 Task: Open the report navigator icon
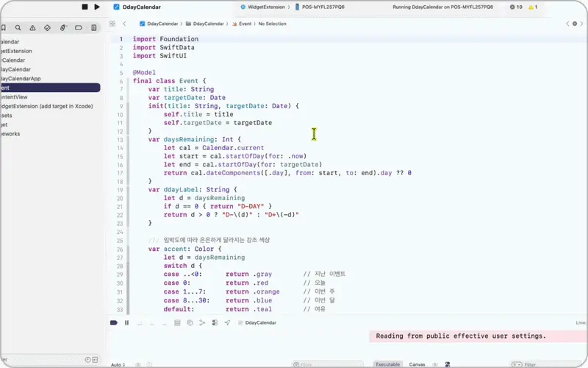tap(94, 28)
